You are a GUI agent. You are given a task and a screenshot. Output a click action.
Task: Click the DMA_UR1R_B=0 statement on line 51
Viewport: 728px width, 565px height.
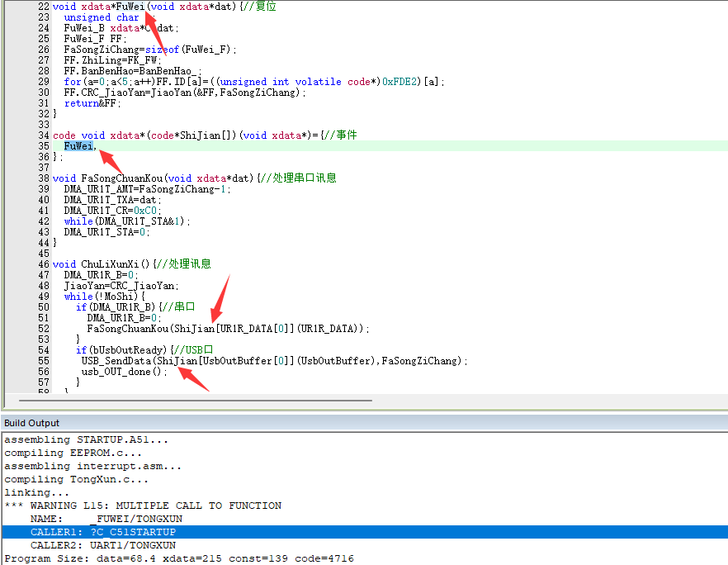124,318
